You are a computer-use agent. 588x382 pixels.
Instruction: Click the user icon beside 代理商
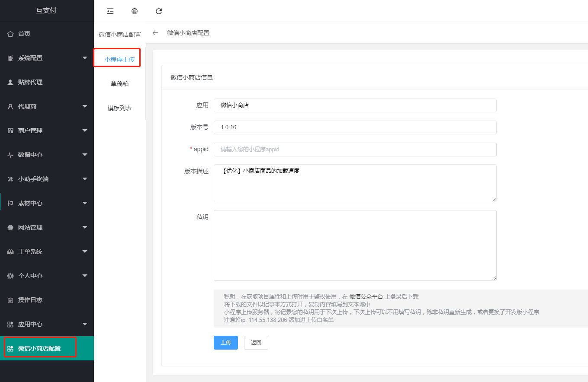[11, 106]
